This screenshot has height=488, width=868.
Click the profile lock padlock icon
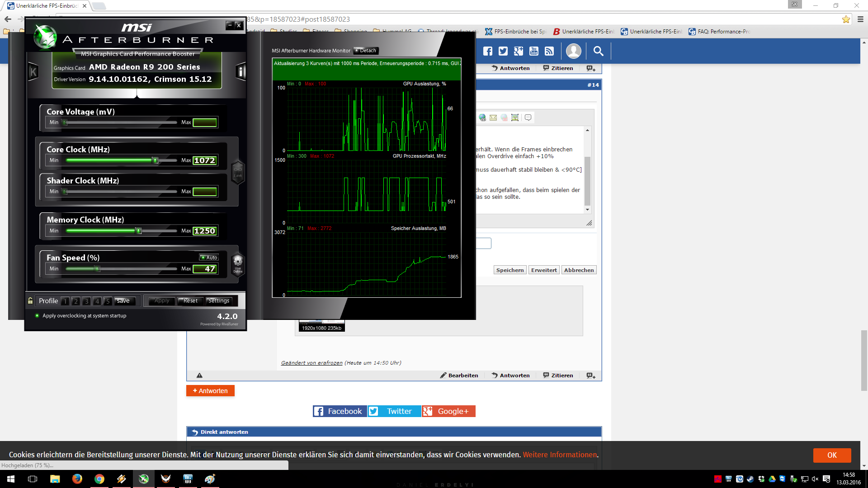(x=30, y=300)
